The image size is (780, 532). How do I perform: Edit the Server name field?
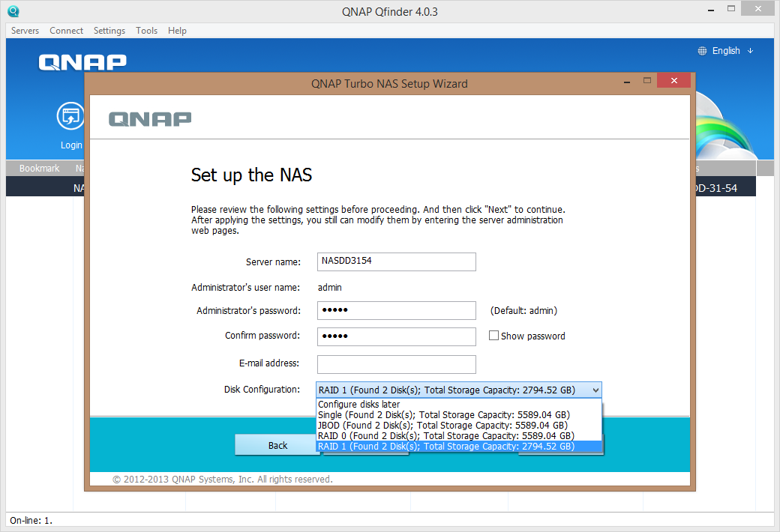[x=397, y=262]
